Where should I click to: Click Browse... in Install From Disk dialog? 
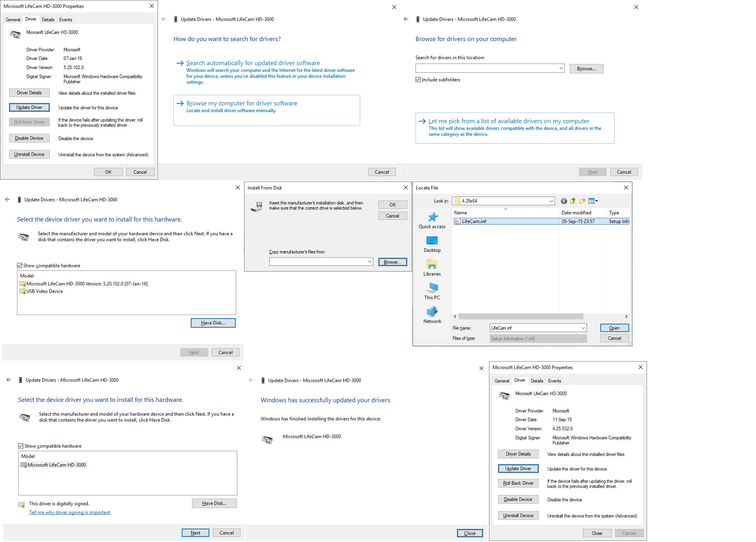coord(392,262)
